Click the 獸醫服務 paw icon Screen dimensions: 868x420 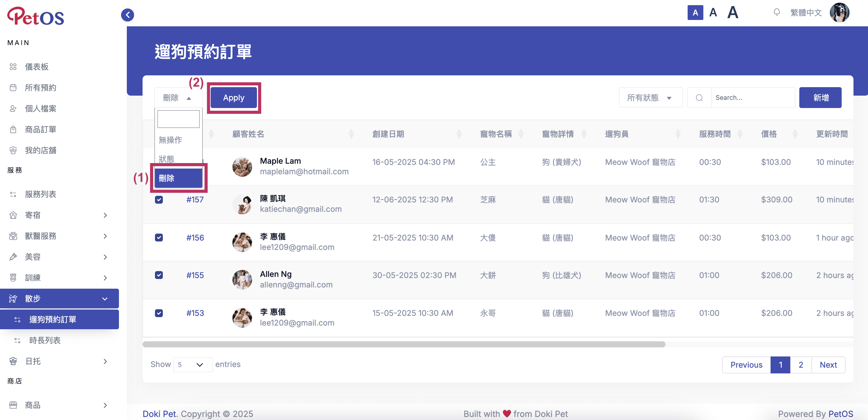(x=13, y=236)
